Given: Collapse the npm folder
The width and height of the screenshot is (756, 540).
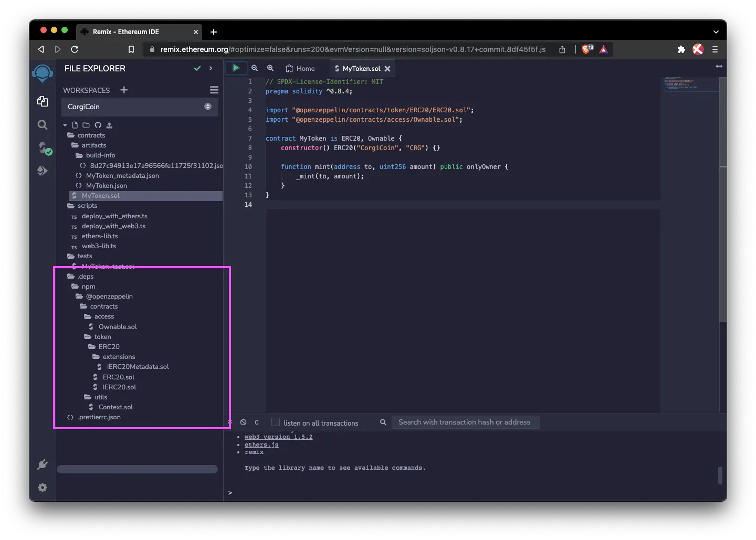Looking at the screenshot, I should point(83,287).
